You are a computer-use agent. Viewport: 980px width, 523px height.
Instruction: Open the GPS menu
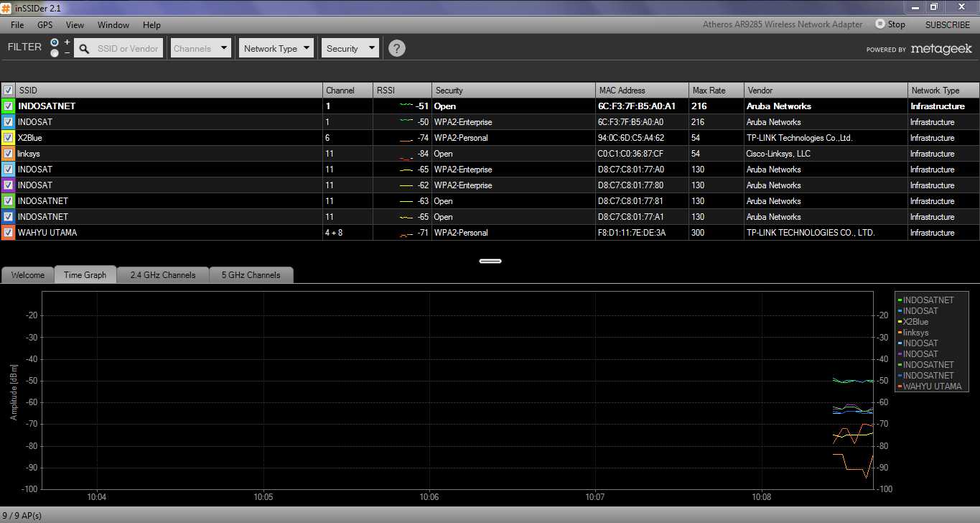tap(45, 25)
